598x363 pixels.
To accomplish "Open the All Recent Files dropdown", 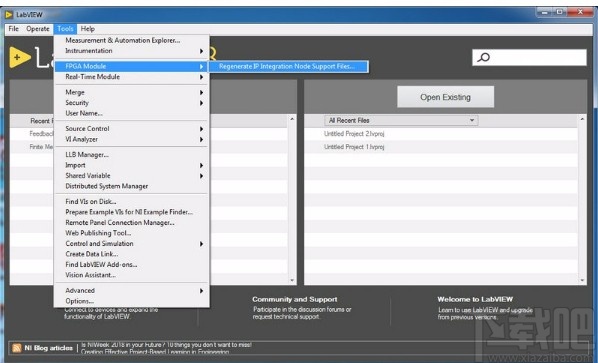I will tap(401, 120).
